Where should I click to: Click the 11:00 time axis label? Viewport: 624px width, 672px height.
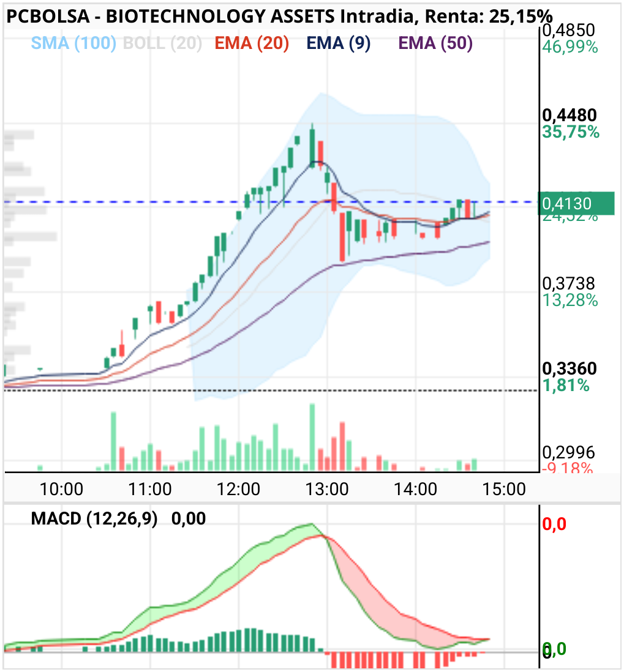(x=150, y=489)
